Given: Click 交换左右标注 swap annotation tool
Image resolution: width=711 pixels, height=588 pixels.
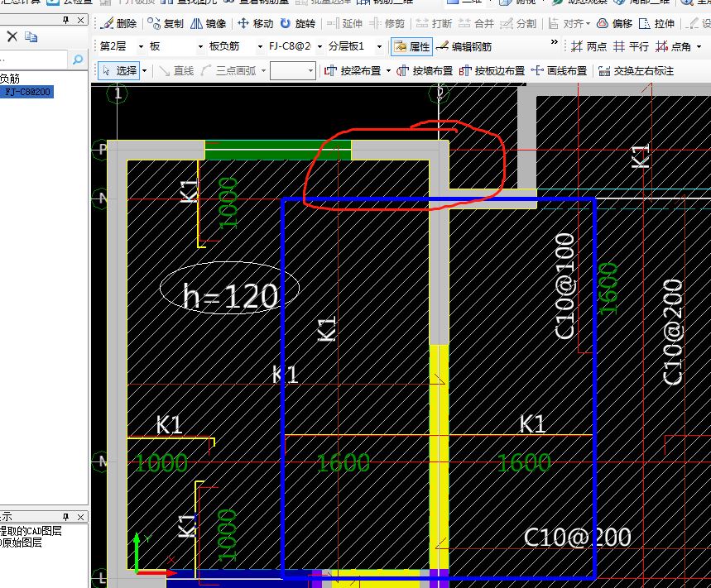Looking at the screenshot, I should tap(637, 70).
